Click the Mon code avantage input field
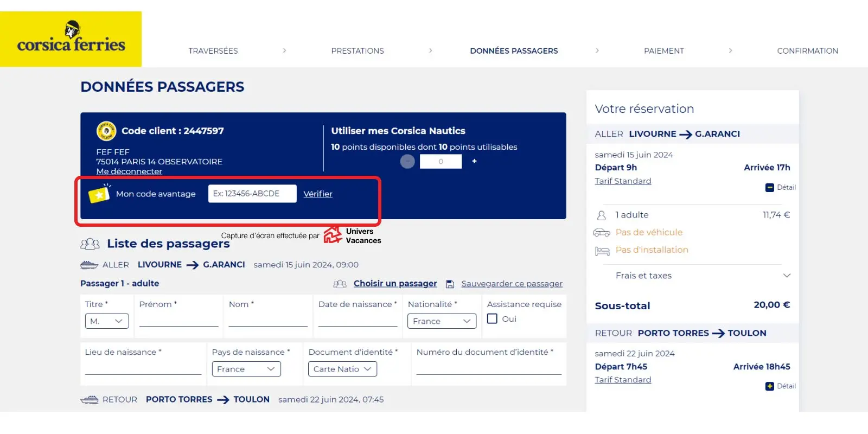Viewport: 868px width, 434px height. click(x=252, y=194)
